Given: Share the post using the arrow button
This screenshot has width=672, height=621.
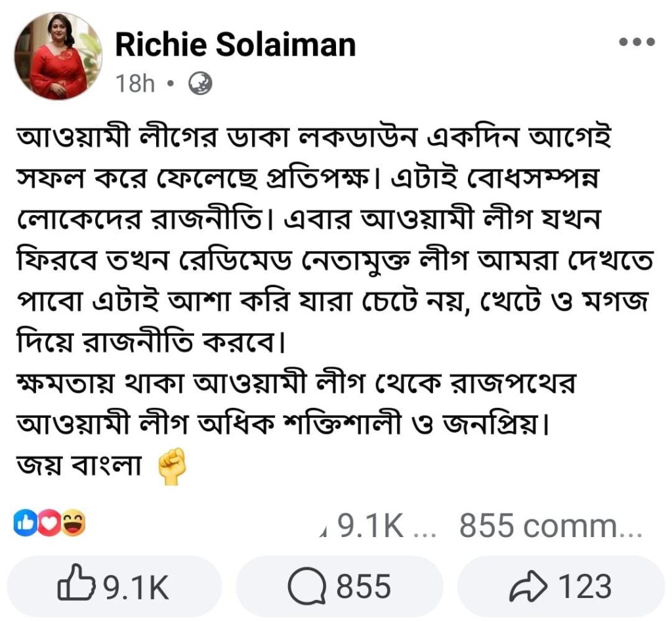Looking at the screenshot, I should click(x=560, y=586).
